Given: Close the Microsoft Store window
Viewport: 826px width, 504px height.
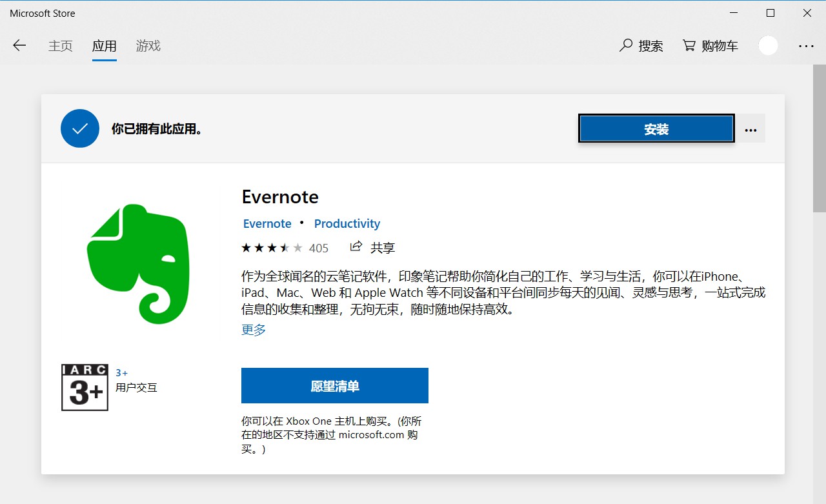Looking at the screenshot, I should pos(807,13).
